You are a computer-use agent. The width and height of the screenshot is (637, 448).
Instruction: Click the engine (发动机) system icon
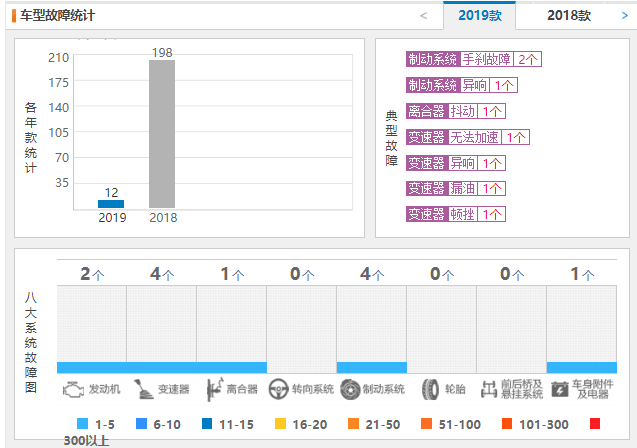coord(73,389)
